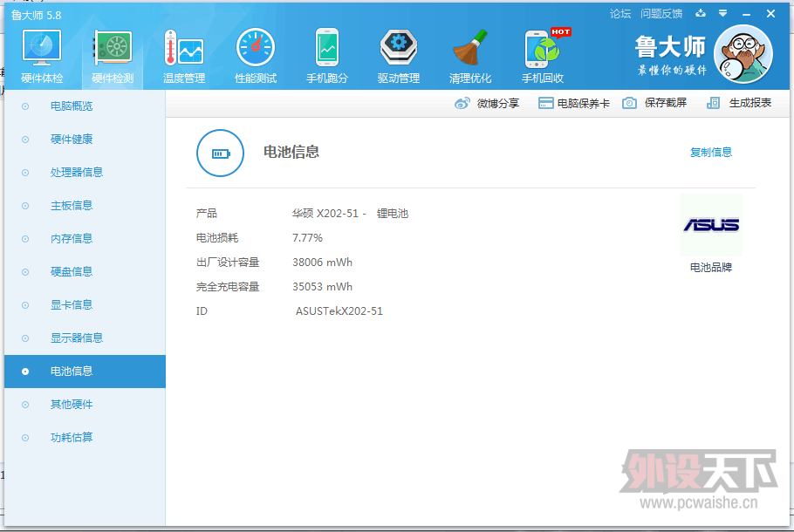Select 硬盘信息 in sidebar
794x532 pixels.
pyautogui.click(x=86, y=272)
